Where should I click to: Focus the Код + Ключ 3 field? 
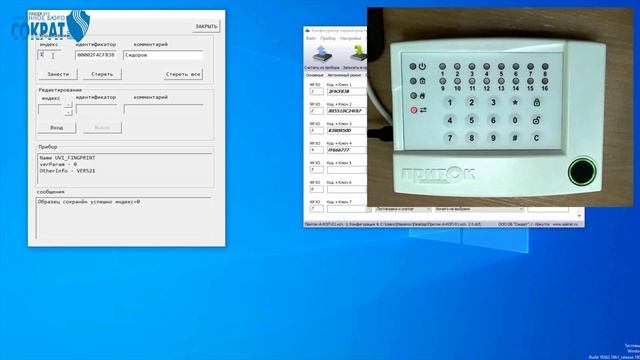pyautogui.click(x=347, y=130)
